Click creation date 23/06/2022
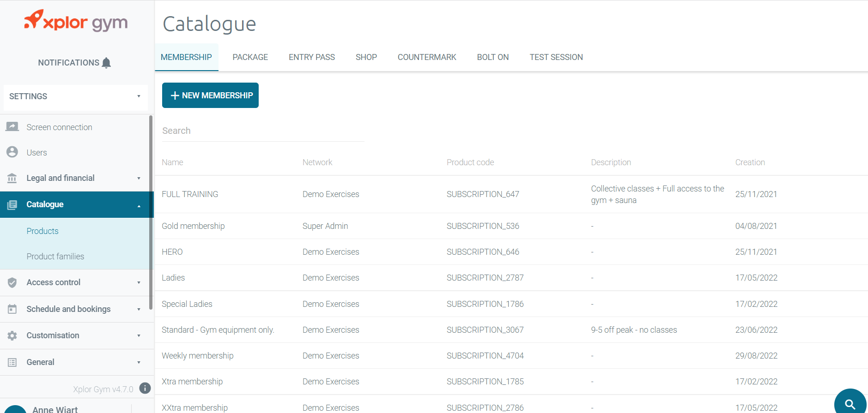 tap(756, 330)
